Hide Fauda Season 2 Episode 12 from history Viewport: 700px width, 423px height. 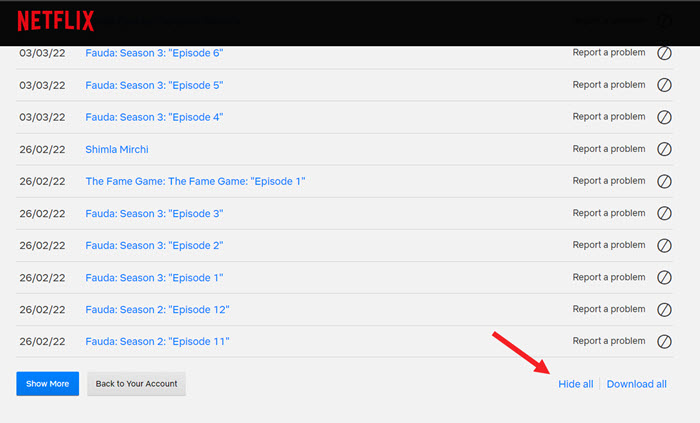tap(664, 310)
